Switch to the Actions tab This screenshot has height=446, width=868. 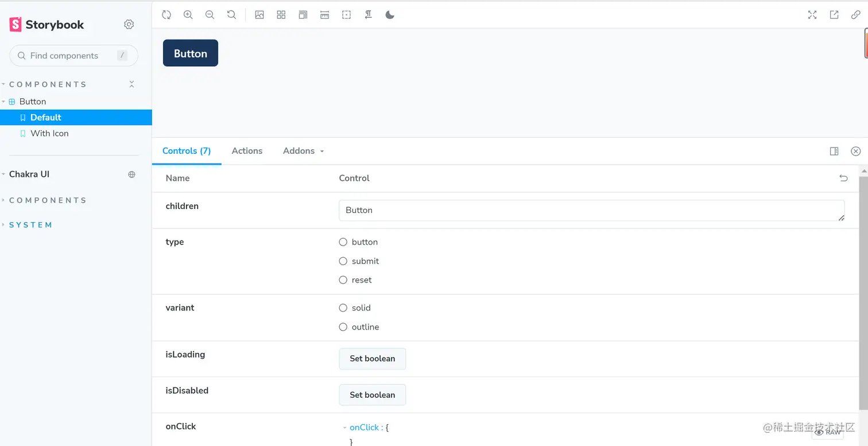pyautogui.click(x=247, y=151)
